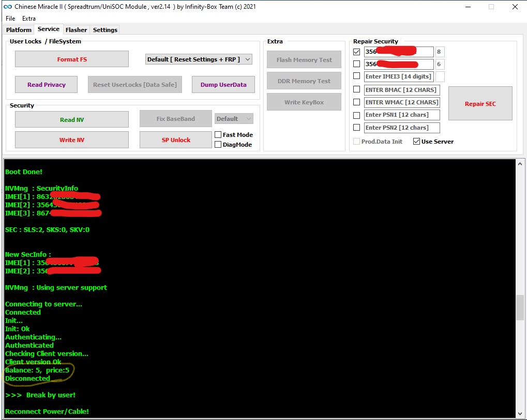Switch to the Platform tab
The height and width of the screenshot is (420, 527).
tap(19, 30)
